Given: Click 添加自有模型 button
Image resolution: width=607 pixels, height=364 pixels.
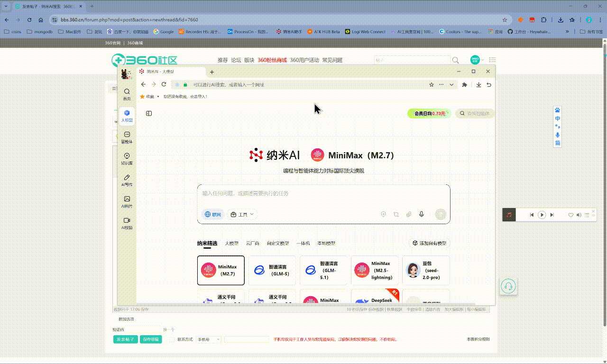Looking at the screenshot, I should [429, 243].
